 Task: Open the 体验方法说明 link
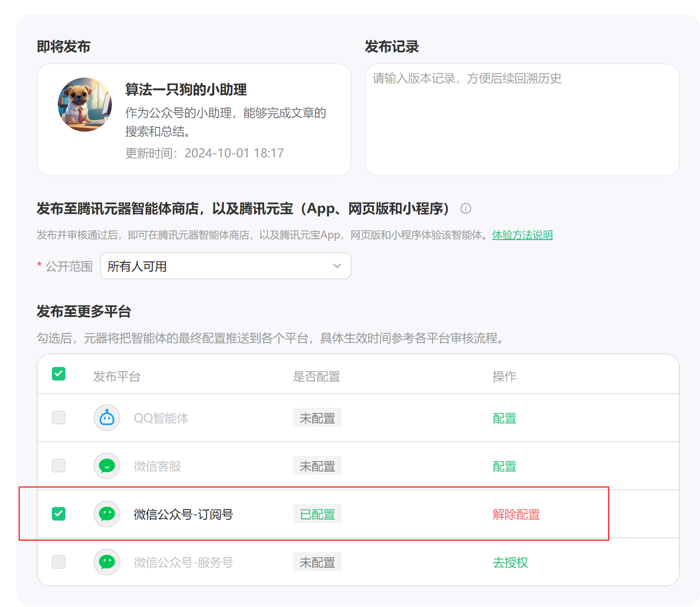tap(522, 235)
